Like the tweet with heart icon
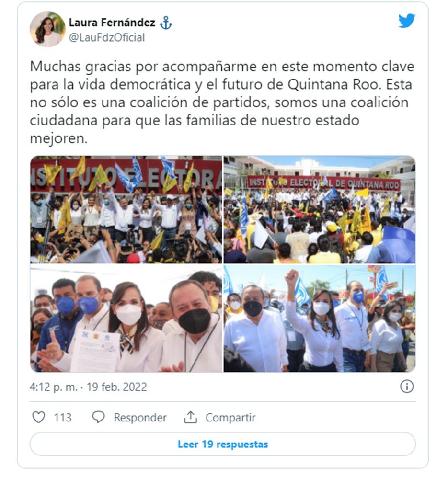448x478 pixels. pyautogui.click(x=39, y=417)
